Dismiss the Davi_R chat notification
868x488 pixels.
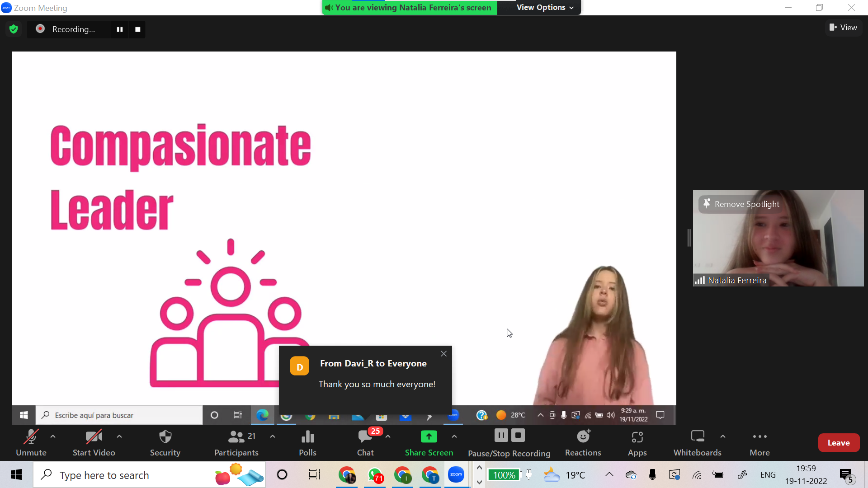tap(443, 354)
